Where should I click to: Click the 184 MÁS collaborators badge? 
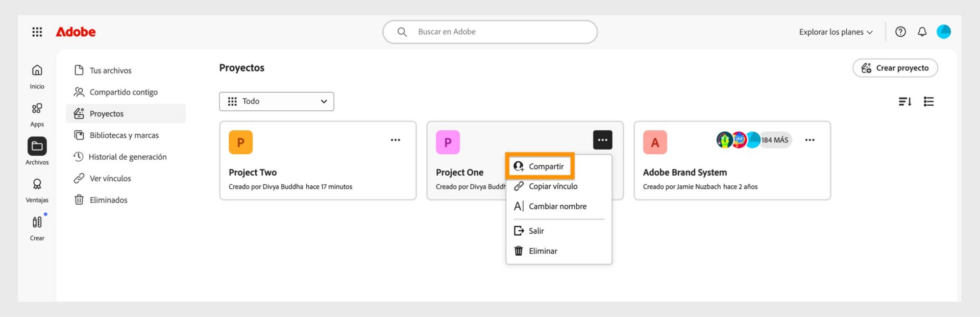click(775, 140)
